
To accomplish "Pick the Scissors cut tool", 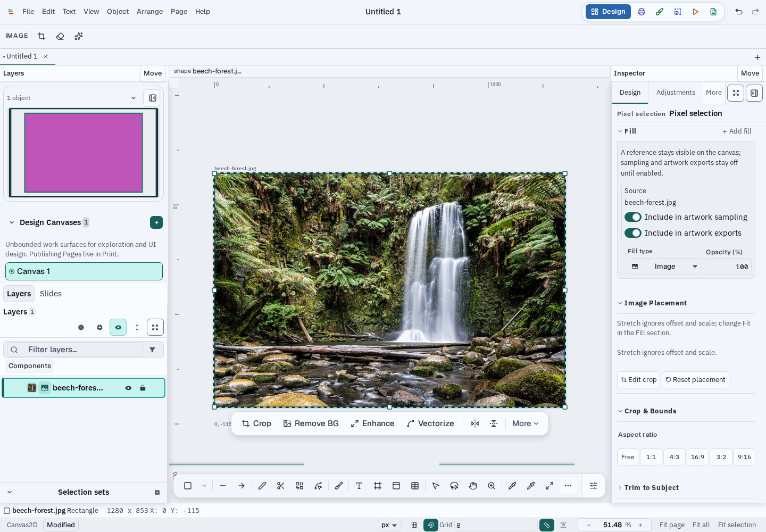I will tap(281, 486).
